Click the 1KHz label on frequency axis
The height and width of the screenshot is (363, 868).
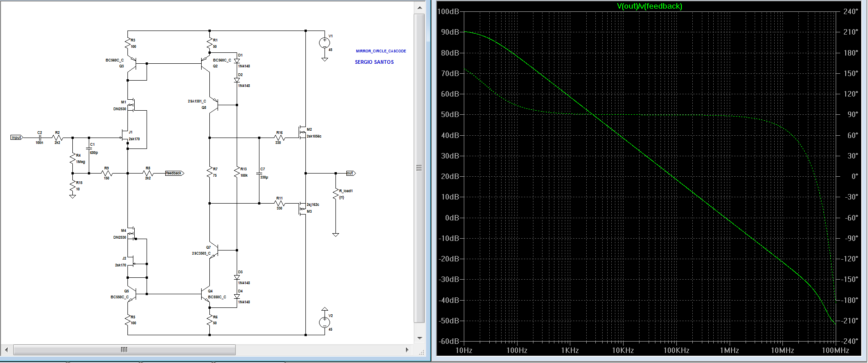pyautogui.click(x=570, y=350)
